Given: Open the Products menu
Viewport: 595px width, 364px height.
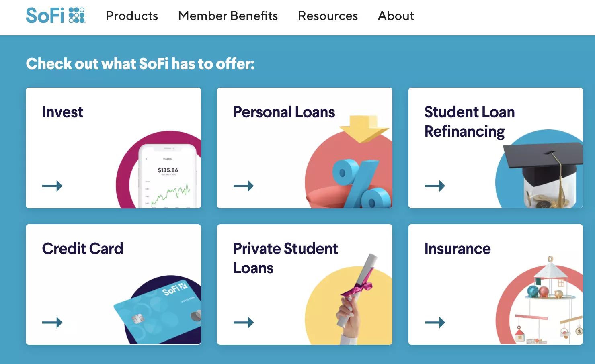Looking at the screenshot, I should pos(132,16).
